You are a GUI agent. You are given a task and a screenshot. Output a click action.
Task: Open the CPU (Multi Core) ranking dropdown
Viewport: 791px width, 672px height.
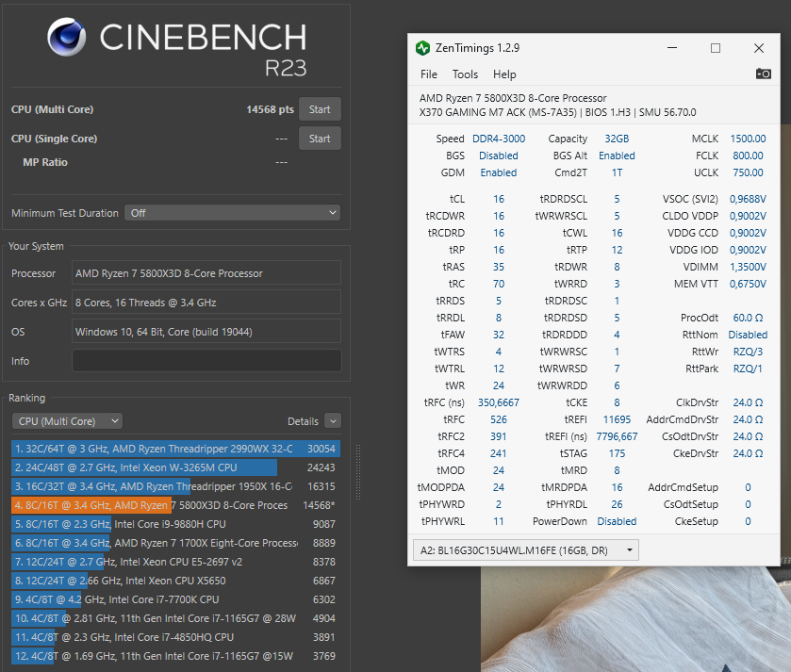[68, 421]
